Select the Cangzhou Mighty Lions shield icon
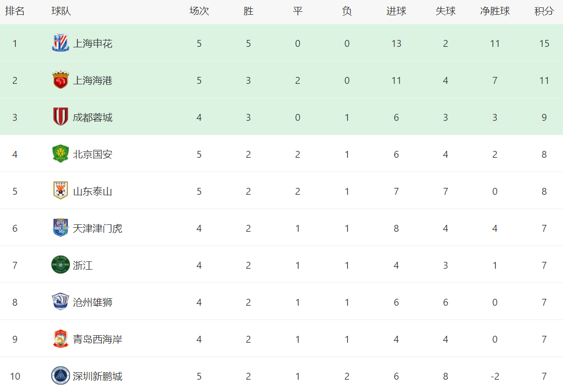The height and width of the screenshot is (392, 563). tap(60, 302)
